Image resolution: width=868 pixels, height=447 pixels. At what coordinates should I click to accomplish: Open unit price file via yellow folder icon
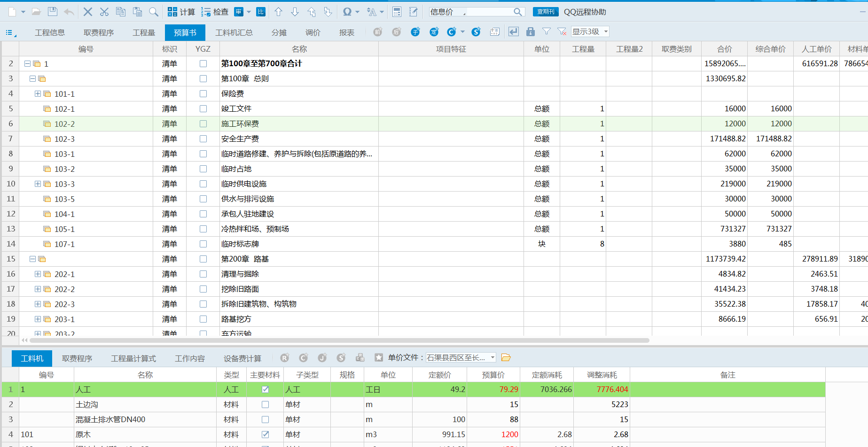506,358
